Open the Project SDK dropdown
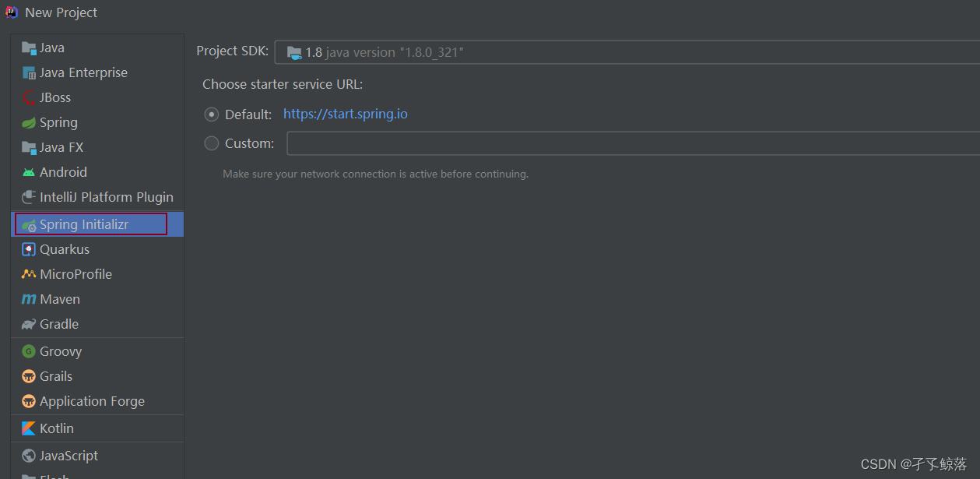The width and height of the screenshot is (980, 479). 627,52
